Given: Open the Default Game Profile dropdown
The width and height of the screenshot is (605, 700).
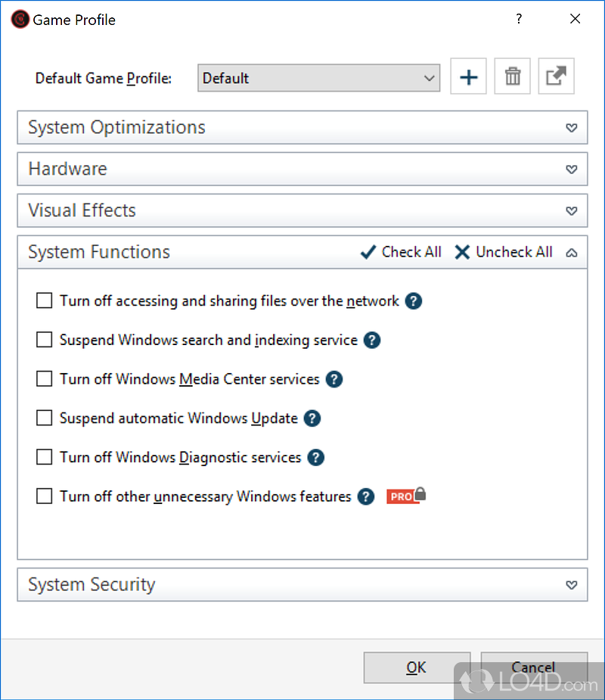Looking at the screenshot, I should point(318,78).
